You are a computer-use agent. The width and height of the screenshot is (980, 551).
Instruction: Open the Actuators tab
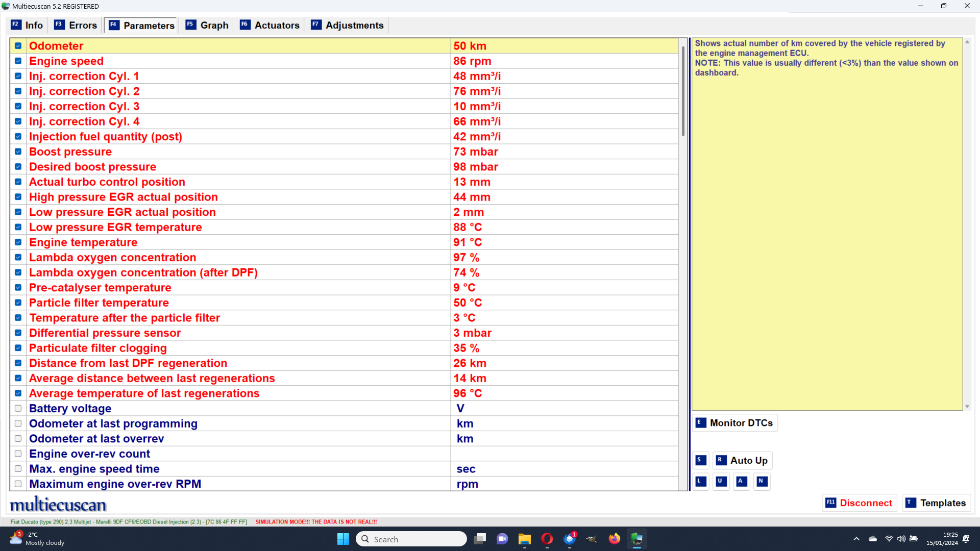click(271, 25)
